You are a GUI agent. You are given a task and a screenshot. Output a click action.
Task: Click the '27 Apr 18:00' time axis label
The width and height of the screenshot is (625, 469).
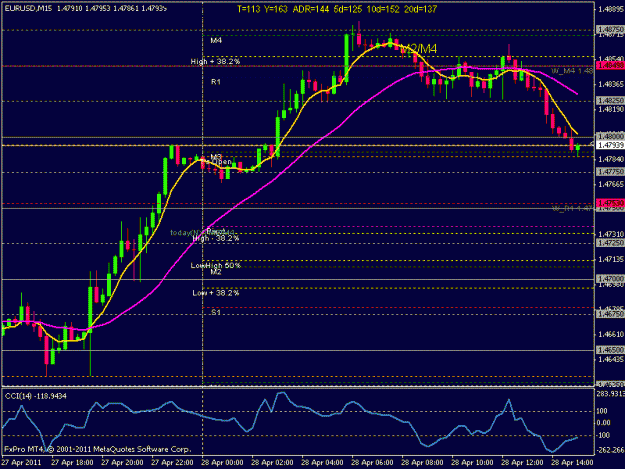pos(72,463)
